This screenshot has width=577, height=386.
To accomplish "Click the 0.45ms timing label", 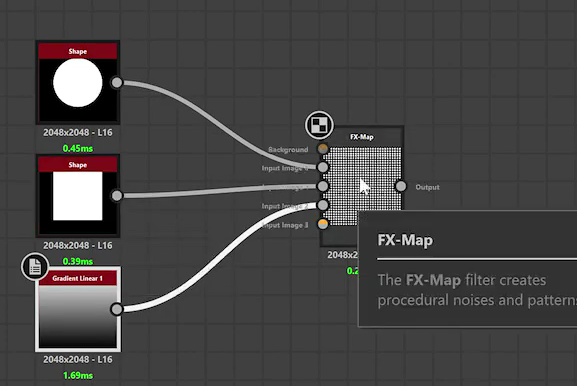I will click(78, 148).
